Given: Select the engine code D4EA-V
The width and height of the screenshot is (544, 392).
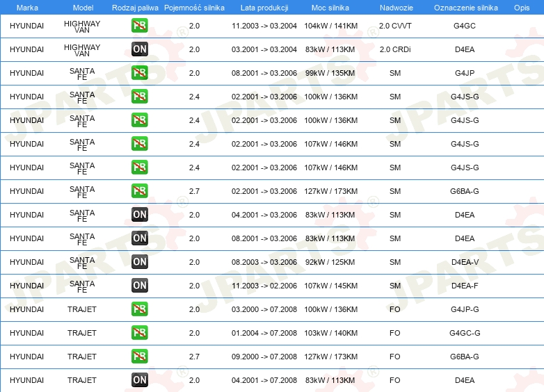Looking at the screenshot, I should point(465,261).
